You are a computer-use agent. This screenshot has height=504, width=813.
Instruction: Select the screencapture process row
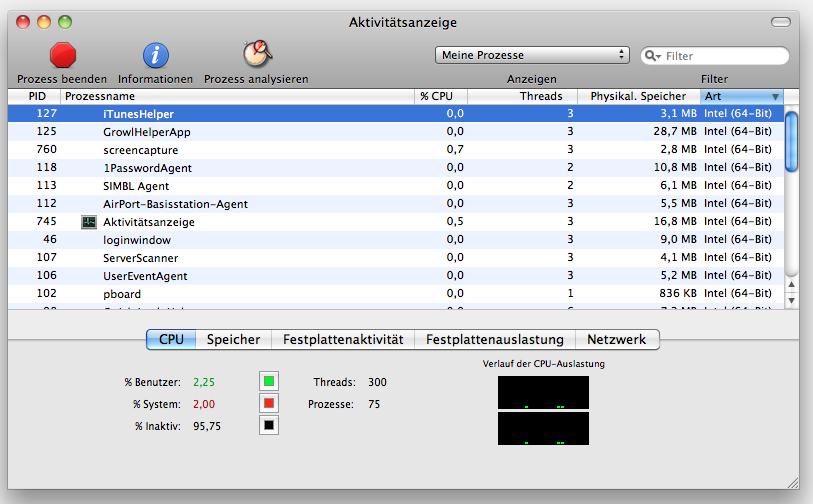(396, 149)
